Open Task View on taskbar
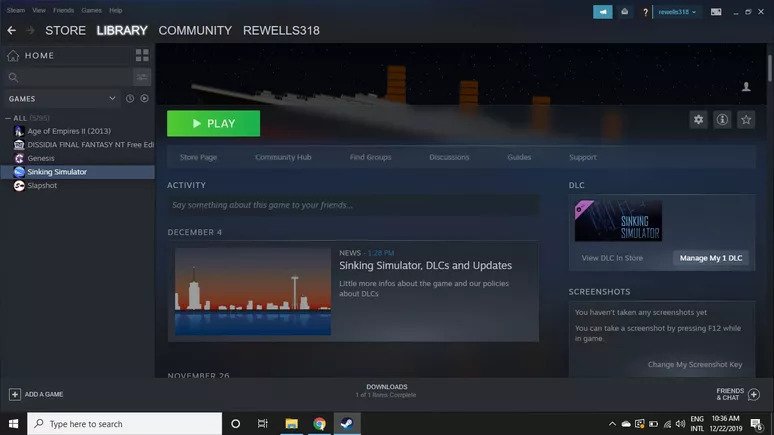 pyautogui.click(x=263, y=424)
